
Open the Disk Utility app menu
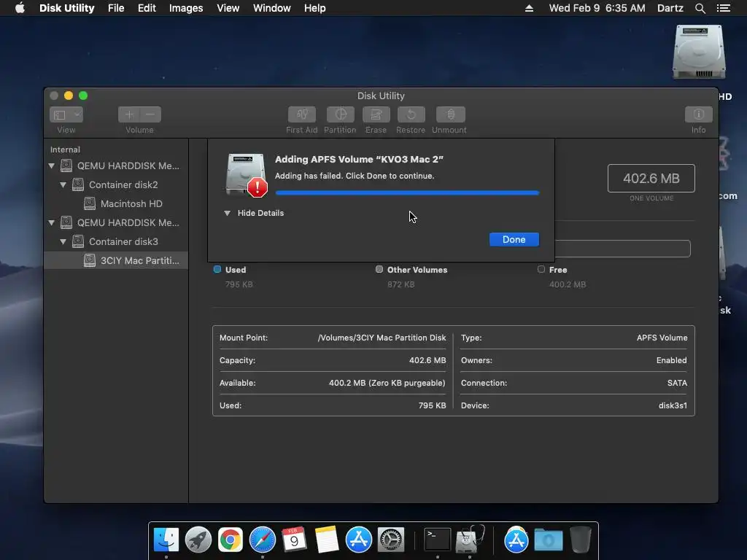coord(66,8)
